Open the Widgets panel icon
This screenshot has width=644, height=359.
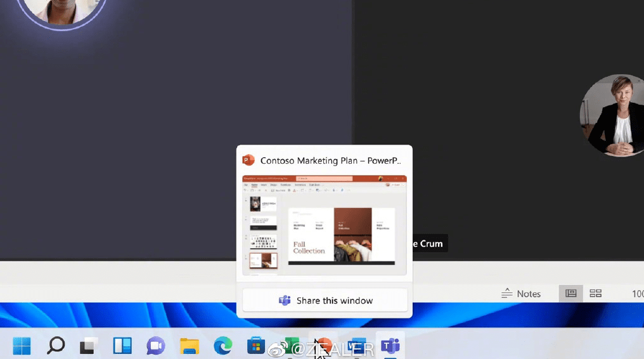(122, 346)
